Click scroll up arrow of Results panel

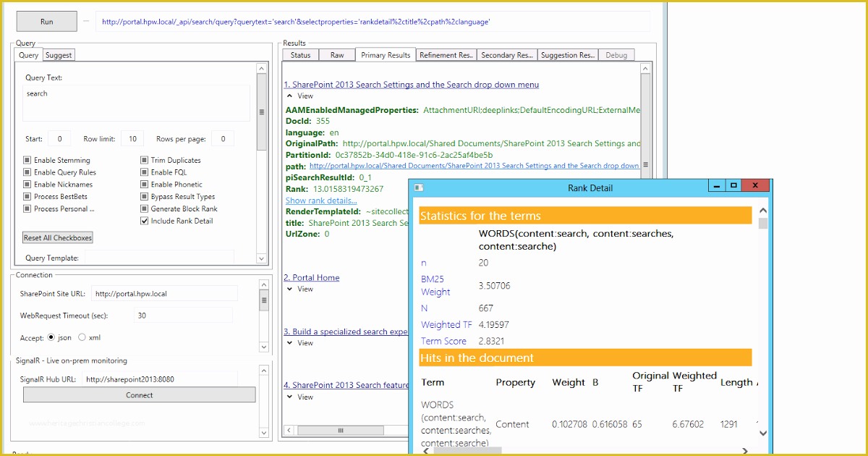click(x=646, y=69)
